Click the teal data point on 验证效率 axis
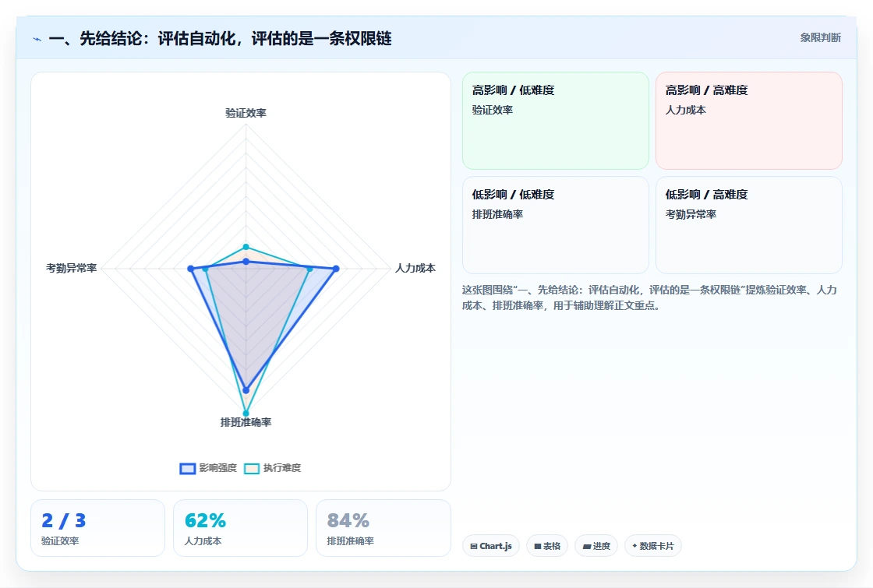 [246, 247]
